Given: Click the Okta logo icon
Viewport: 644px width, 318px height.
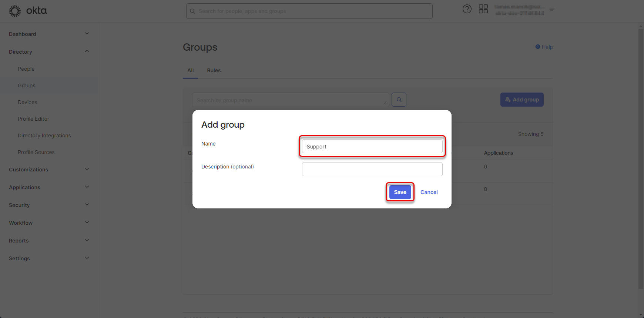Looking at the screenshot, I should [15, 11].
